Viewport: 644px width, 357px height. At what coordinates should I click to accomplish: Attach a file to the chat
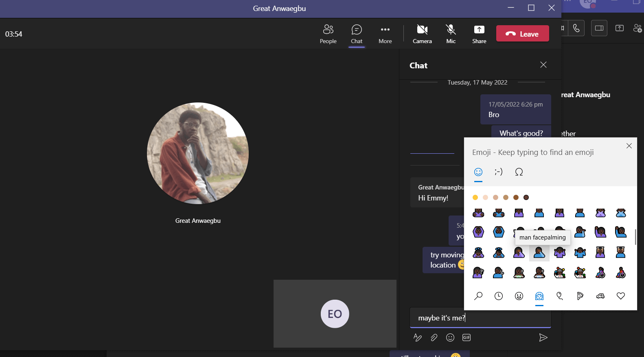[x=434, y=337]
